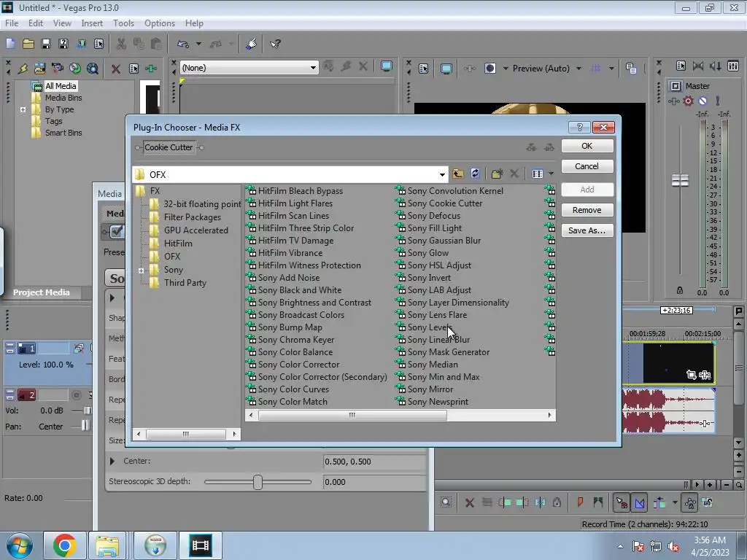Click OK in Plug-In Chooser

pos(587,146)
